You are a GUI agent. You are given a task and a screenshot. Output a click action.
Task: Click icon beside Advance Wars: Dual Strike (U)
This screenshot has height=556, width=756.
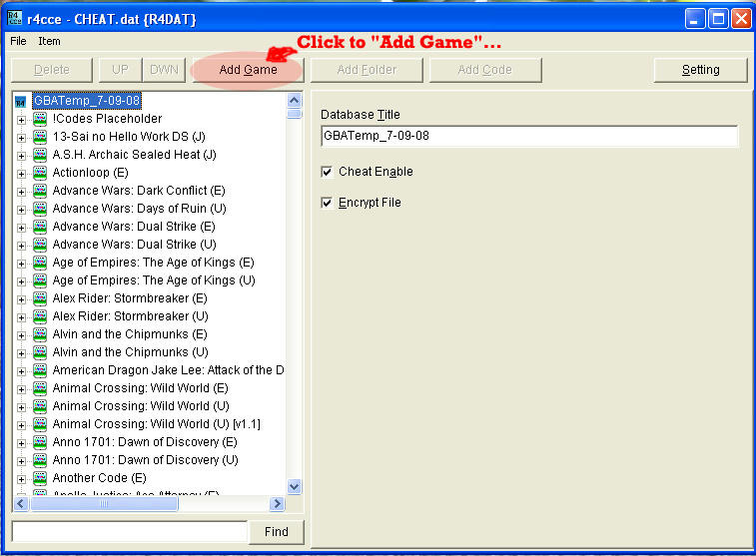[x=40, y=245]
